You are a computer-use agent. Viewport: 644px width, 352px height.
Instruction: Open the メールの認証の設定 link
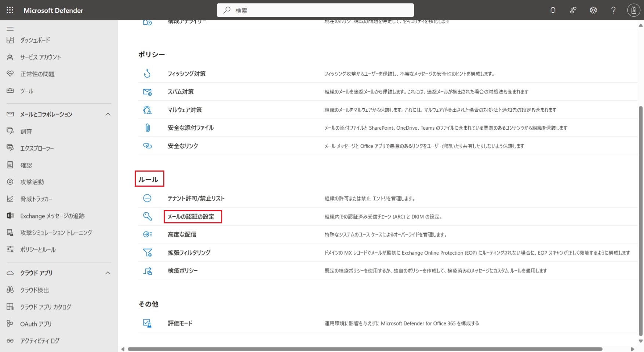pyautogui.click(x=191, y=217)
